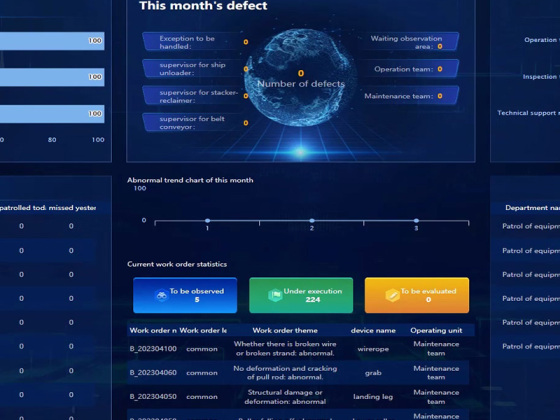Image resolution: width=560 pixels, height=420 pixels.
Task: Select the supervisor for ship unloader panel
Action: click(x=196, y=69)
